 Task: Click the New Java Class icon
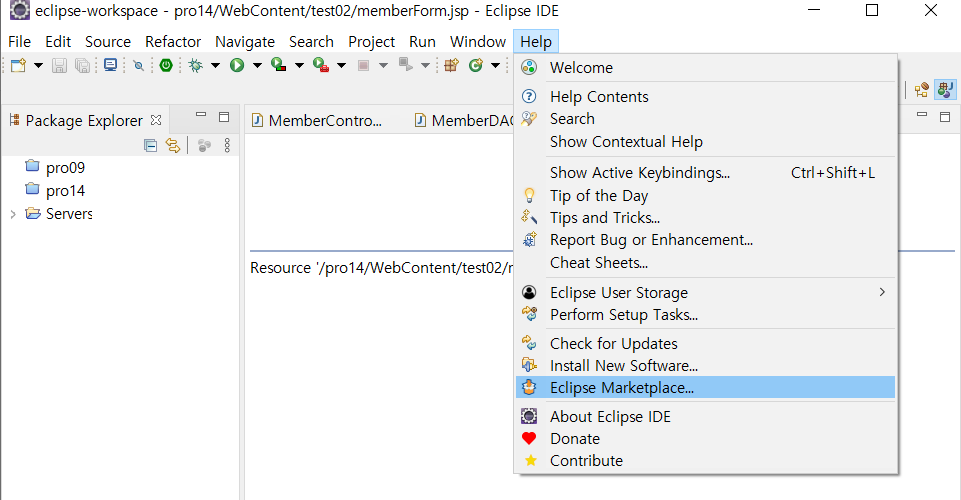coord(476,65)
